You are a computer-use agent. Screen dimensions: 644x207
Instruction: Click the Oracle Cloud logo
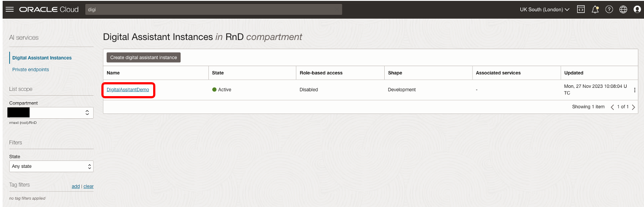click(49, 10)
